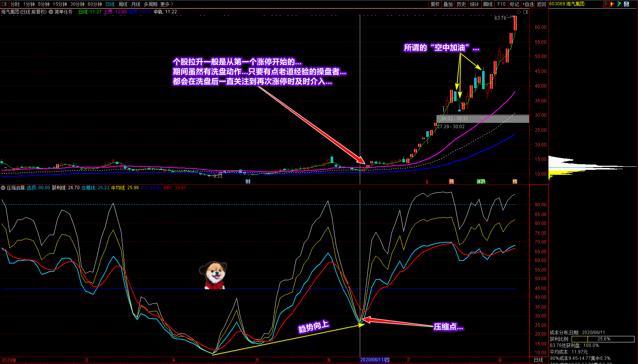Click the 叠加 overlay button
Screen dimensions: 638x364
click(x=448, y=4)
